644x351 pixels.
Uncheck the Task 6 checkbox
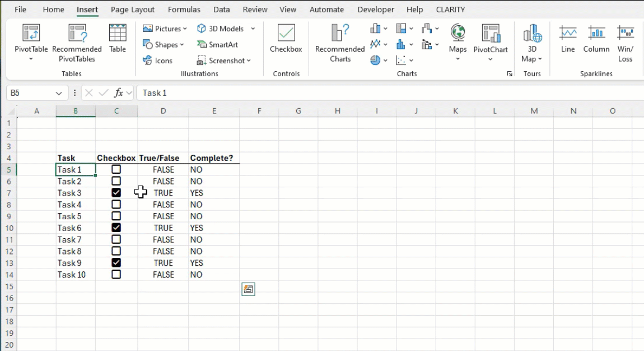(116, 228)
